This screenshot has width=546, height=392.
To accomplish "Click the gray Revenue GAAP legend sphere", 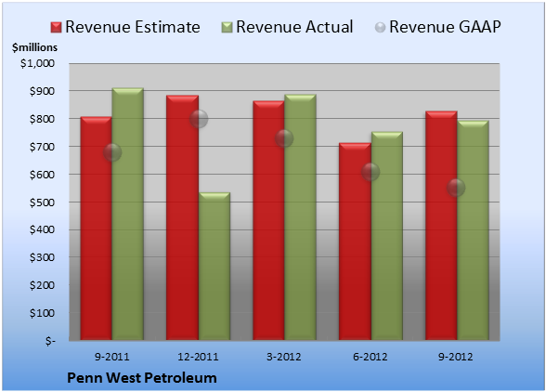I will [x=381, y=28].
